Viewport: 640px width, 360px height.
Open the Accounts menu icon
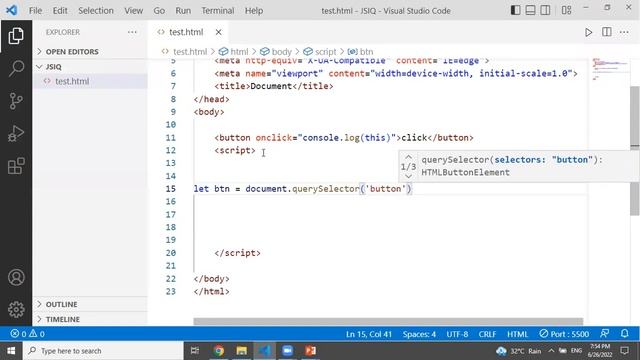[16, 278]
